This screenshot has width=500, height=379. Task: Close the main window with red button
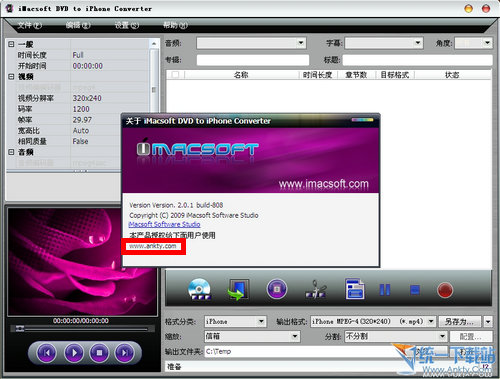[486, 9]
